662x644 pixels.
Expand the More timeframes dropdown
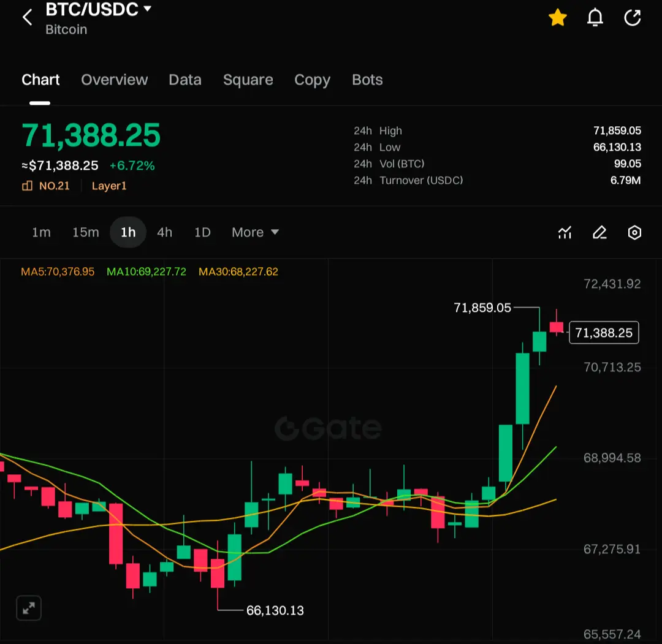255,232
